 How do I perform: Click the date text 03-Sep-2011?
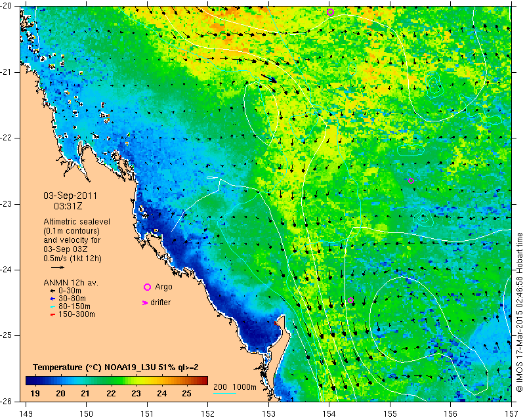click(x=70, y=196)
